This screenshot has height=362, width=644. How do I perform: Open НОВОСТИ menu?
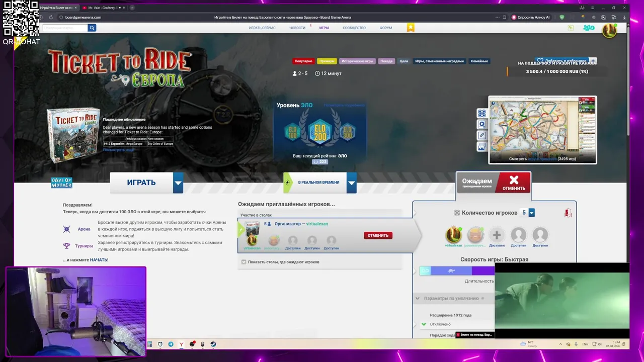pos(297,28)
